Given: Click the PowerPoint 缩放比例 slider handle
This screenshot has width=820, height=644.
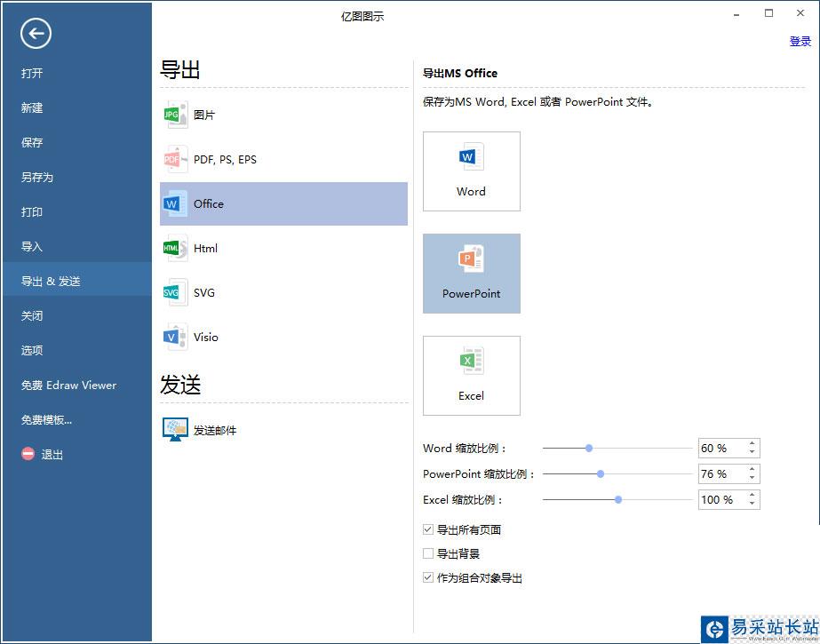Looking at the screenshot, I should pyautogui.click(x=601, y=473).
